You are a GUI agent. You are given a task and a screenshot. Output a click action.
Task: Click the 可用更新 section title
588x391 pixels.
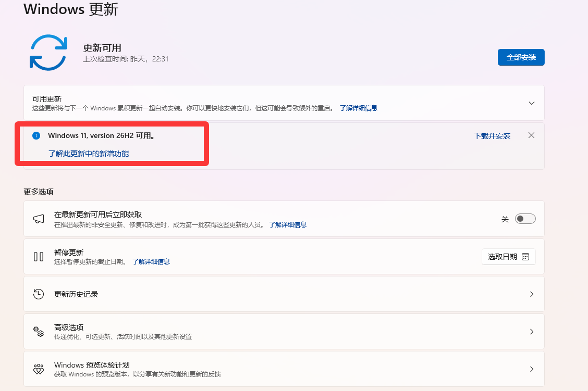47,99
